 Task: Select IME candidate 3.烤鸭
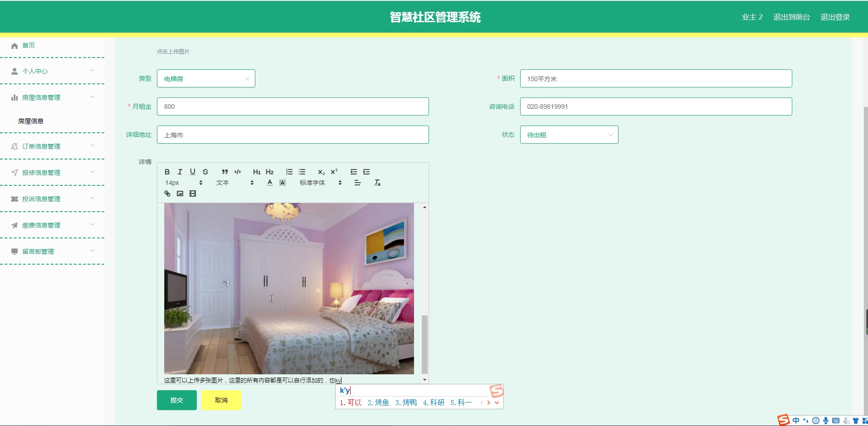406,402
